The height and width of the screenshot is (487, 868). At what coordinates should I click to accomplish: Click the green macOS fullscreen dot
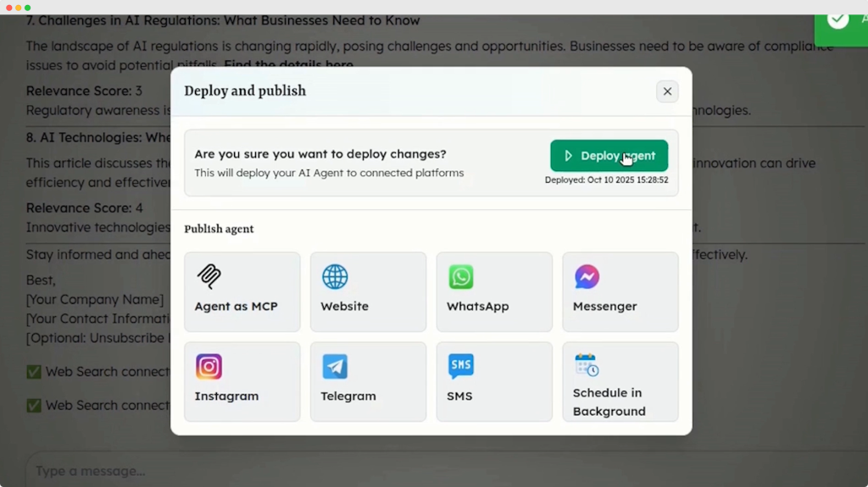(x=27, y=7)
